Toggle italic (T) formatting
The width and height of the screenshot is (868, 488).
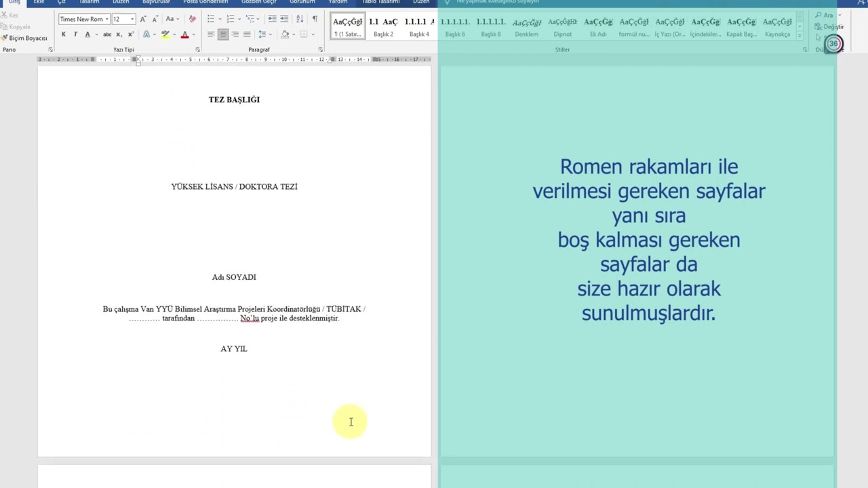75,35
